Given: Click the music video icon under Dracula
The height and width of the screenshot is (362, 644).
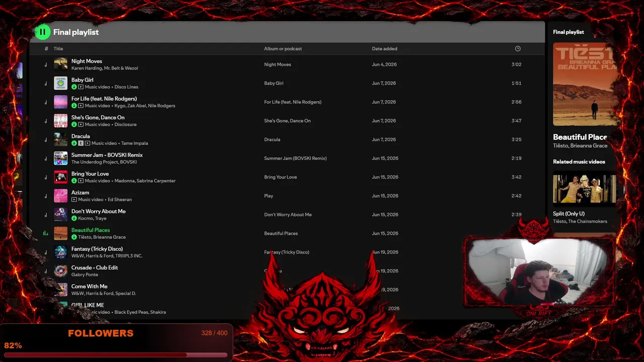Looking at the screenshot, I should (x=87, y=143).
